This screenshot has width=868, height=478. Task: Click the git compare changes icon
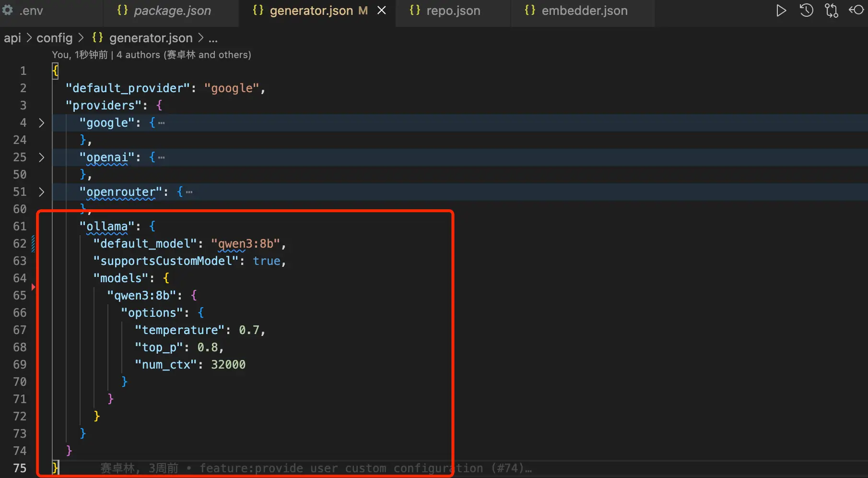click(831, 11)
